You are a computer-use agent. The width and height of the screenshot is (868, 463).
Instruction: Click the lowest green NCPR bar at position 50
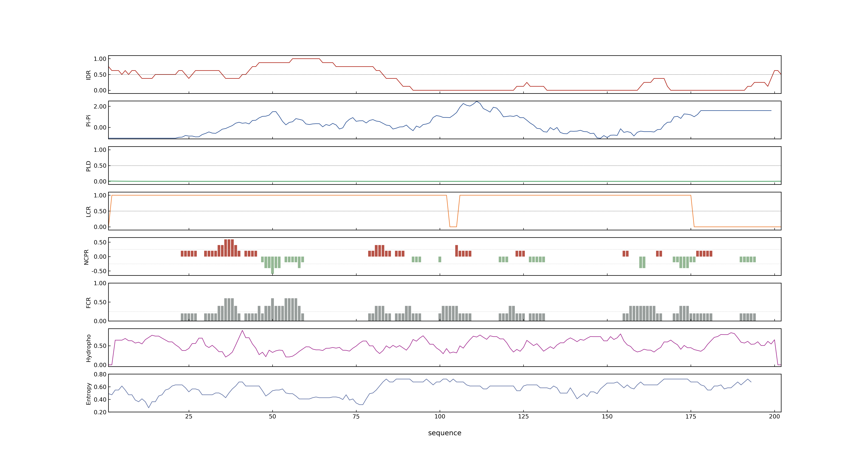coord(273,265)
